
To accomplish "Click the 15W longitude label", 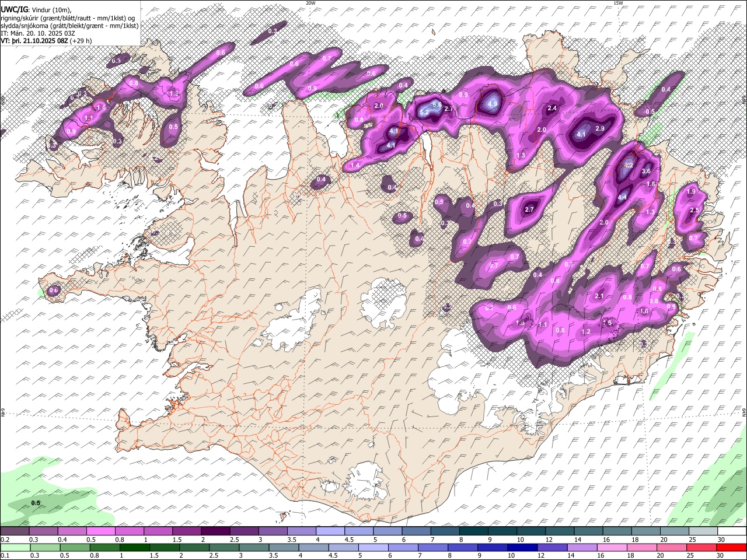I will [x=618, y=3].
